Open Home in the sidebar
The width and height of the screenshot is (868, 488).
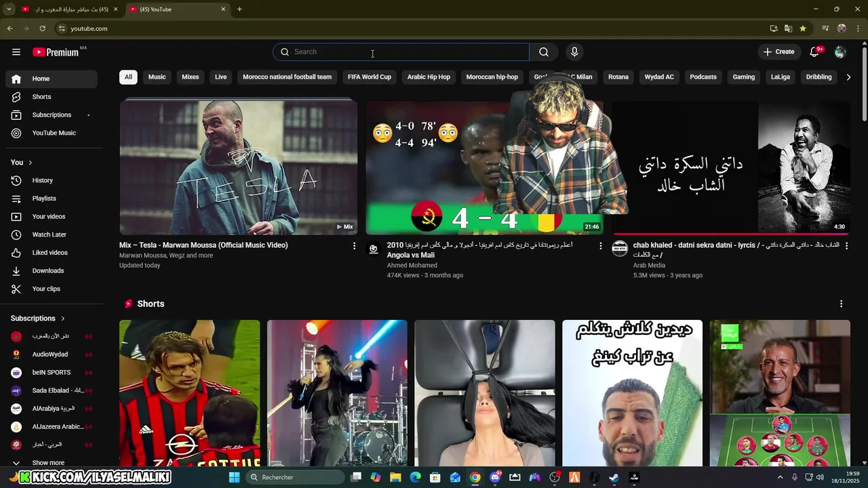point(52,79)
